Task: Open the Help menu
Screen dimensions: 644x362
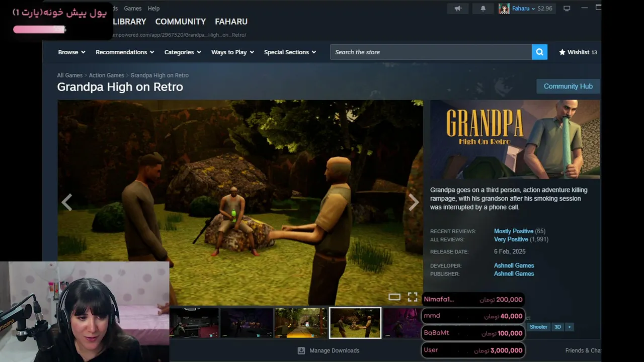Action: tap(153, 8)
